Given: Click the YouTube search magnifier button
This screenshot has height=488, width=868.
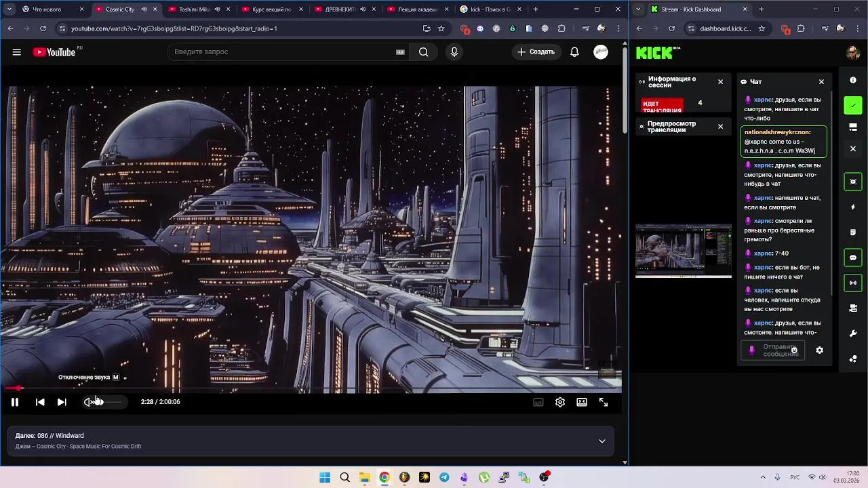Looking at the screenshot, I should 423,52.
